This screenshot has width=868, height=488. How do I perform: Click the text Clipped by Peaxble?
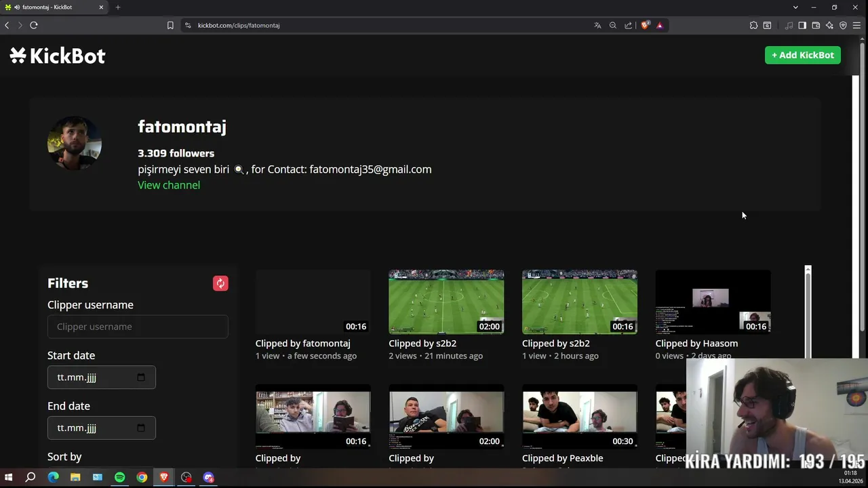pos(563,458)
